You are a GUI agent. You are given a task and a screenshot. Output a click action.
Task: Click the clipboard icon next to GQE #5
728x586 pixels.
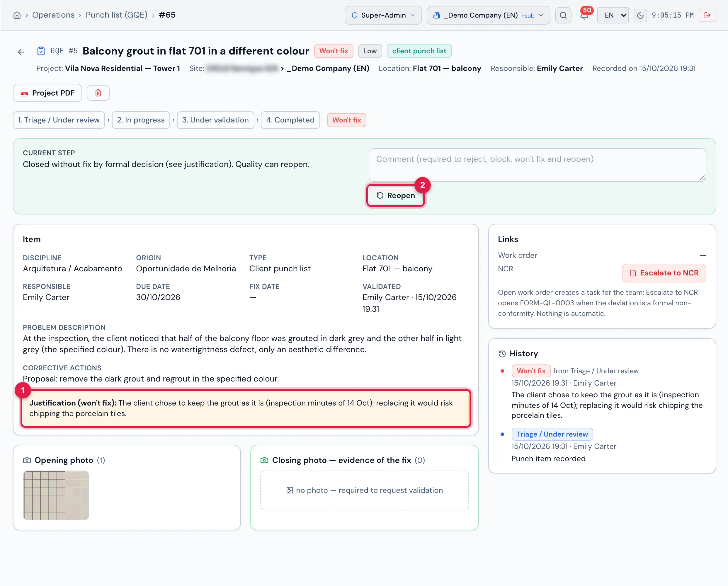(x=41, y=51)
